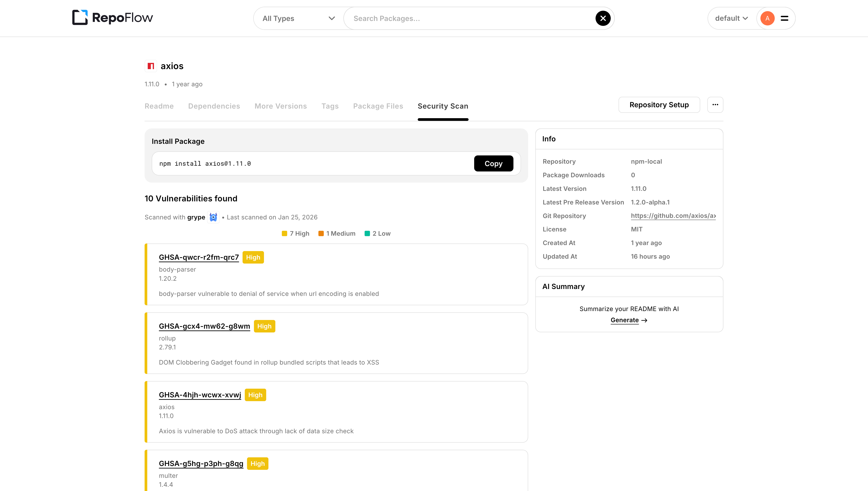Click the Package Downloads value 0
Screen dimensions: 868x491
[x=633, y=175]
